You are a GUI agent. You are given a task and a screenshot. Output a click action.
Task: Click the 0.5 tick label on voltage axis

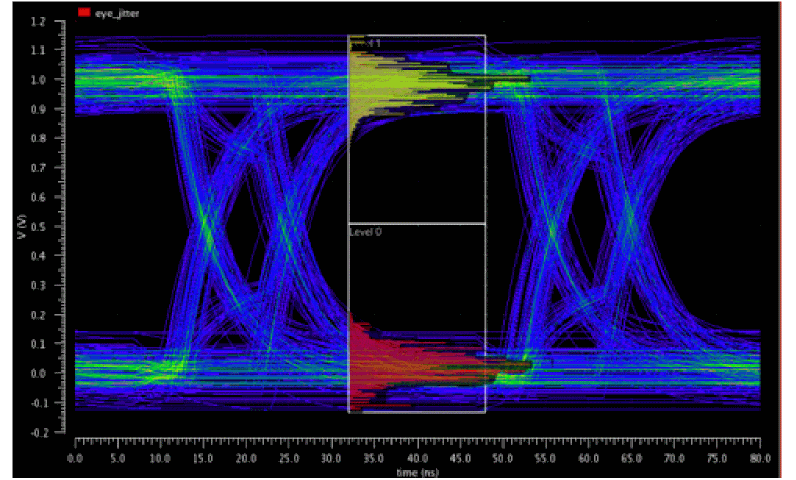(x=38, y=226)
